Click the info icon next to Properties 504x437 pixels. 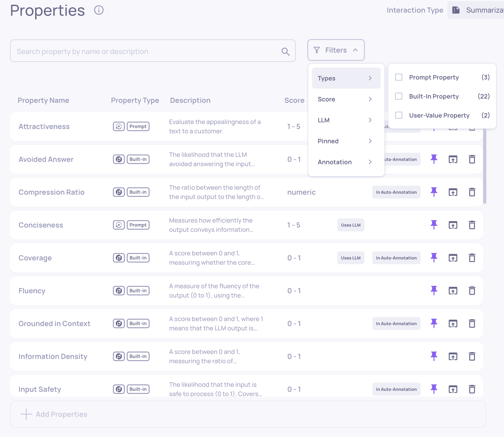[x=99, y=10]
